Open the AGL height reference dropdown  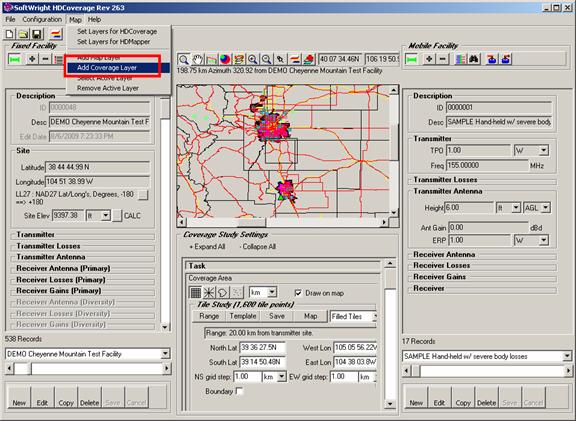(546, 208)
